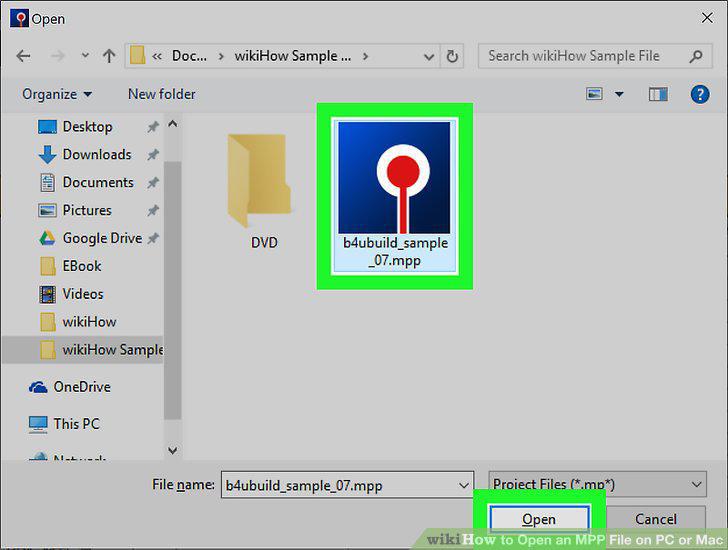Toggle the preview pane icon

[x=658, y=94]
